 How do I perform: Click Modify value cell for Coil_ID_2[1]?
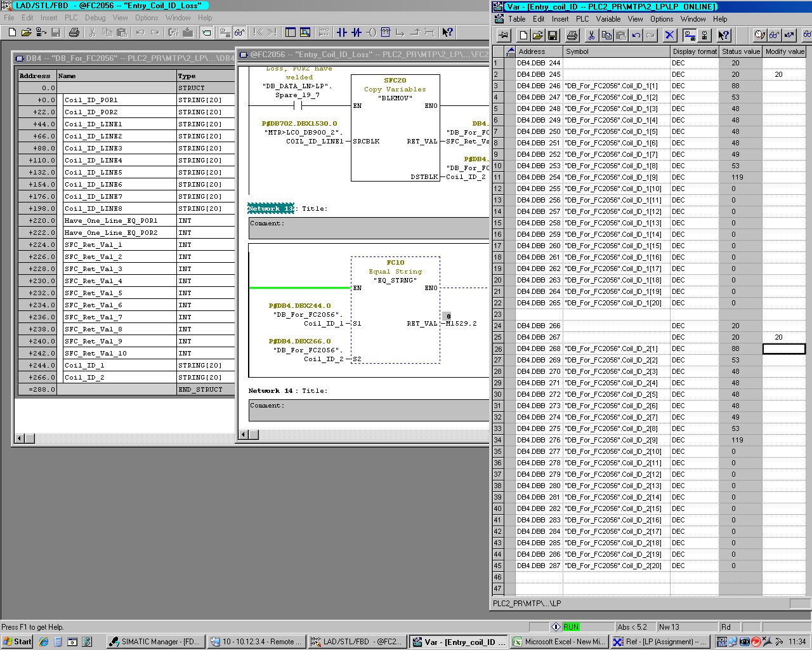[783, 348]
